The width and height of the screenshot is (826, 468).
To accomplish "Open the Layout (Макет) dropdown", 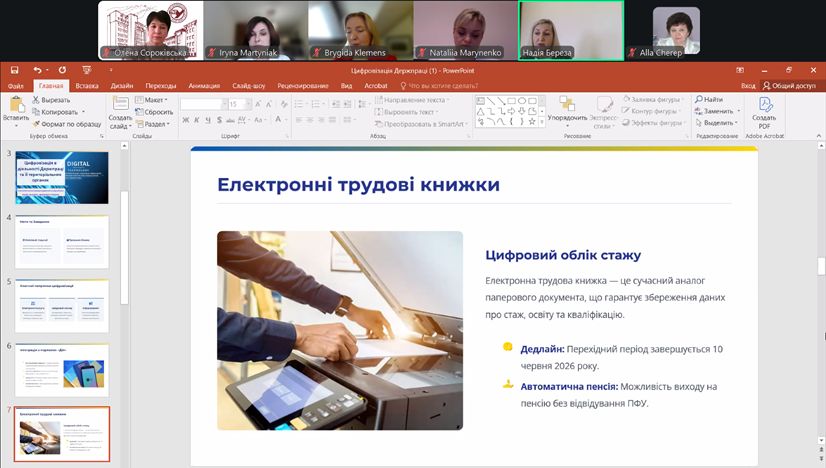I will pos(153,100).
